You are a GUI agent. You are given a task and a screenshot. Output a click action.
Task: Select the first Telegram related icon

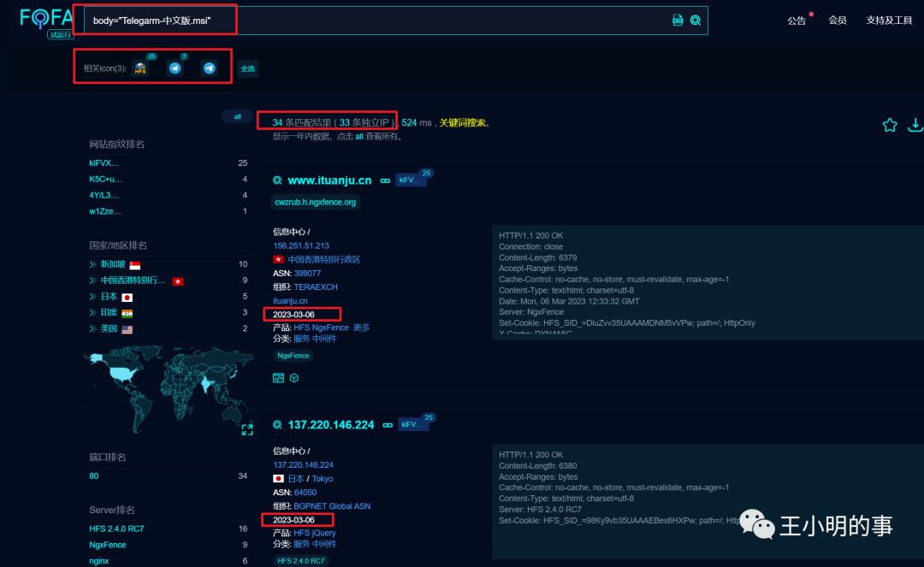pos(175,68)
